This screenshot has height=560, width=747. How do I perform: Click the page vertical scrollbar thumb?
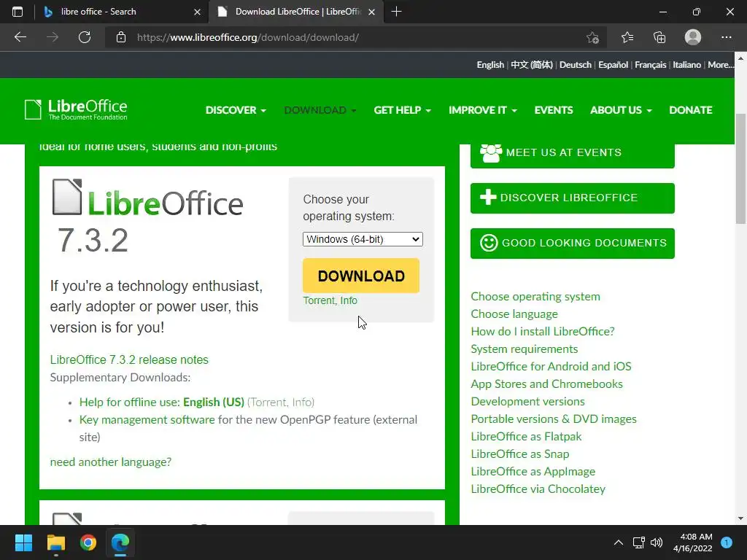pos(740,168)
